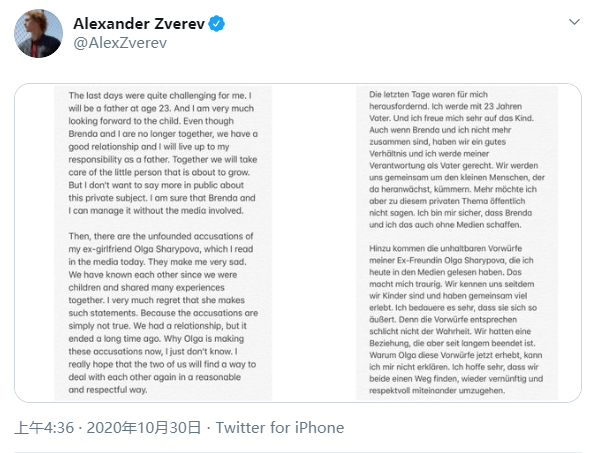Click the 'respektvoll miteinander umzugehen' final line
The height and width of the screenshot is (453, 595).
click(x=437, y=390)
